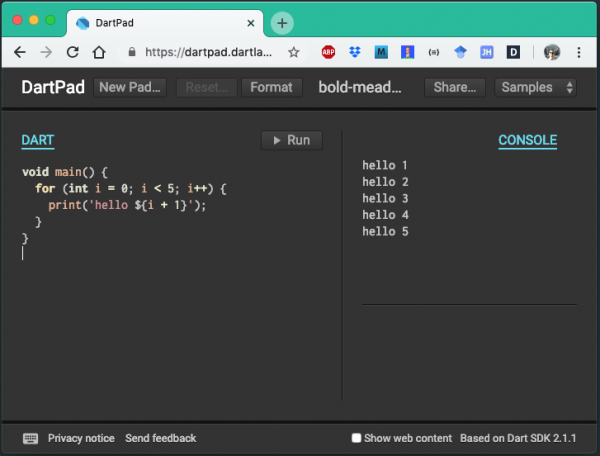600x456 pixels.
Task: Go back using the browser back arrow
Action: 20,52
